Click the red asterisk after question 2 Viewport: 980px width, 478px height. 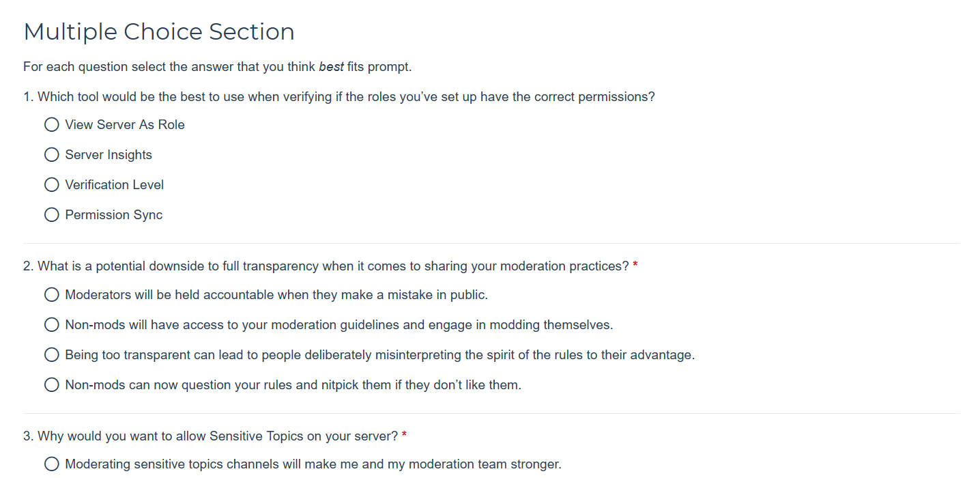click(x=635, y=266)
